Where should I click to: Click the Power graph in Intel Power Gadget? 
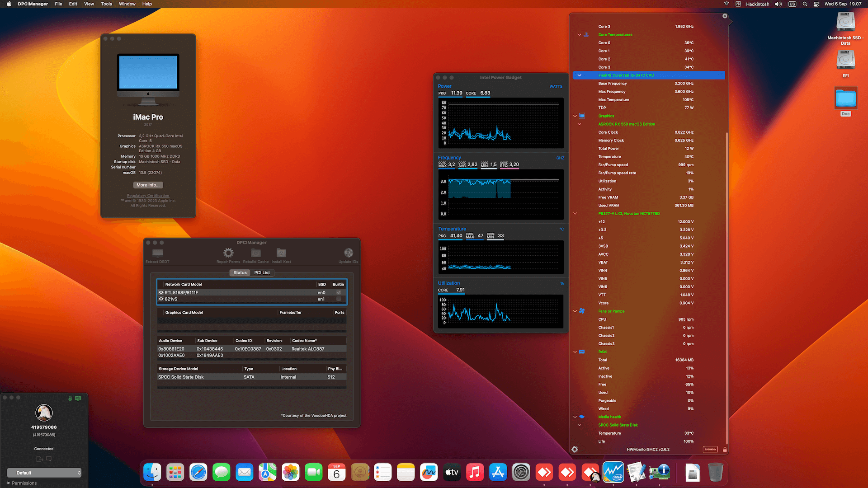501,123
